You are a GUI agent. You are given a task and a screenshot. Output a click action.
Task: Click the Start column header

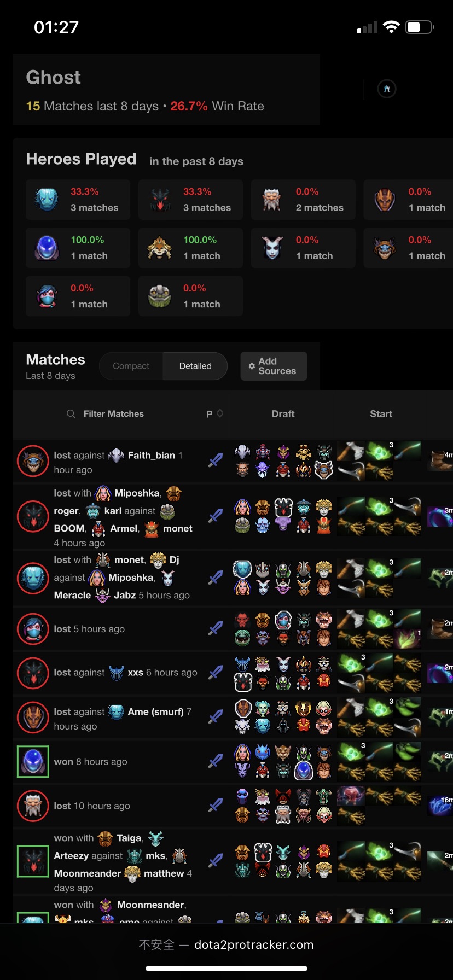[x=381, y=414]
